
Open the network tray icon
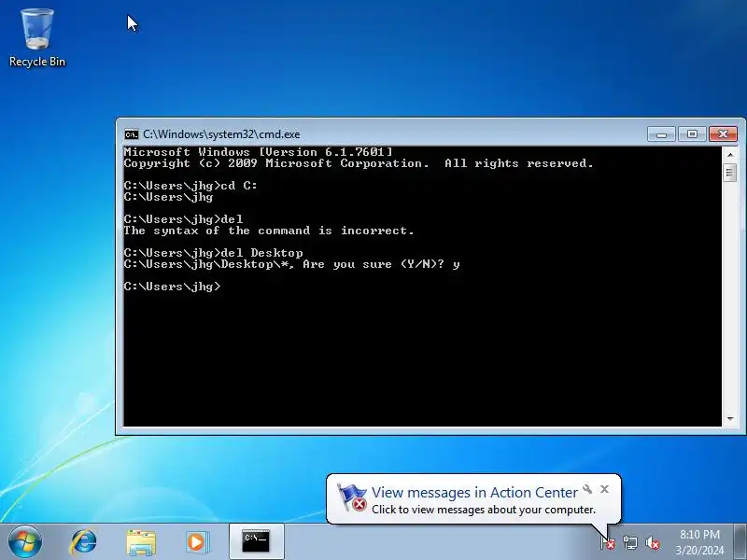pyautogui.click(x=630, y=542)
